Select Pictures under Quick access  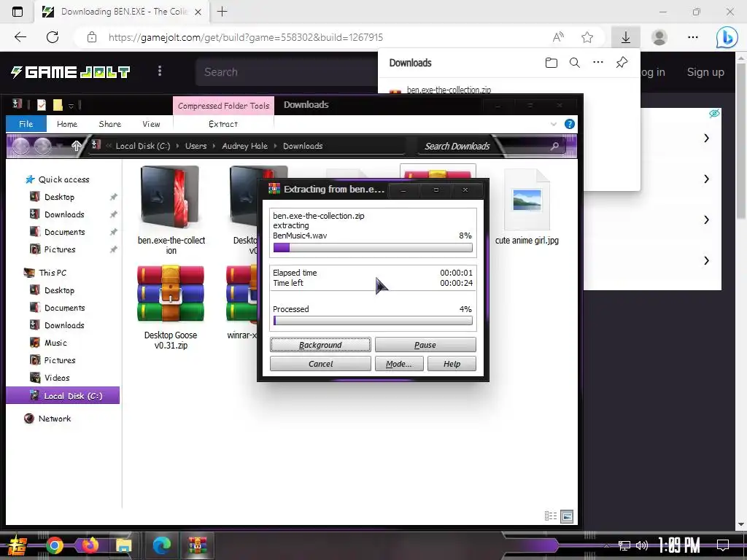point(60,249)
